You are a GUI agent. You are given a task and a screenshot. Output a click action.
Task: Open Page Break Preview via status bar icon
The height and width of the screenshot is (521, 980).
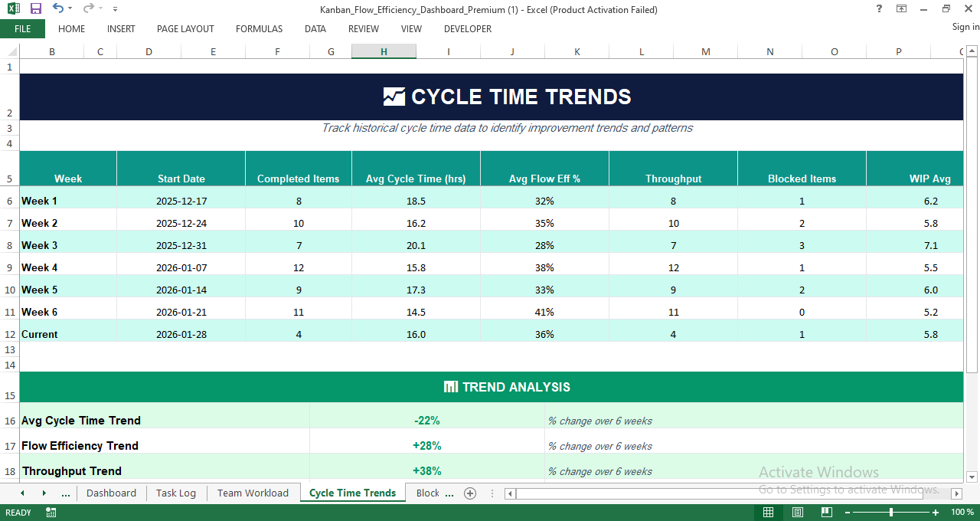click(826, 512)
